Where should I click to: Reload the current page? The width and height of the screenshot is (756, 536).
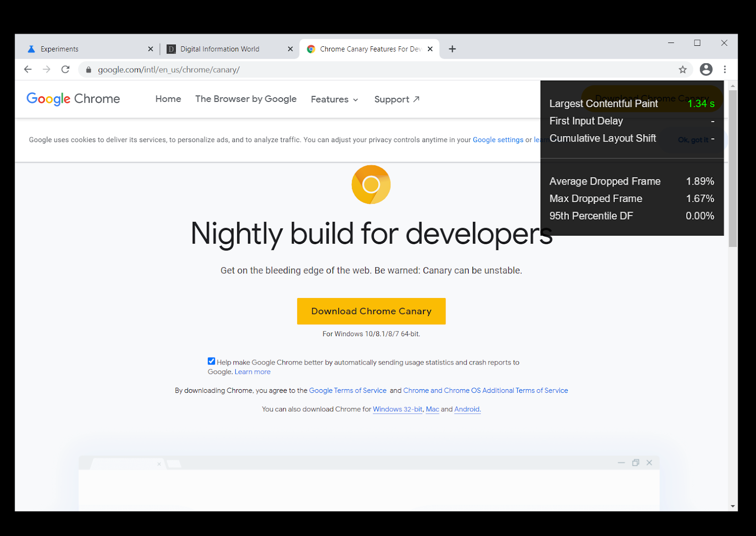click(x=65, y=69)
